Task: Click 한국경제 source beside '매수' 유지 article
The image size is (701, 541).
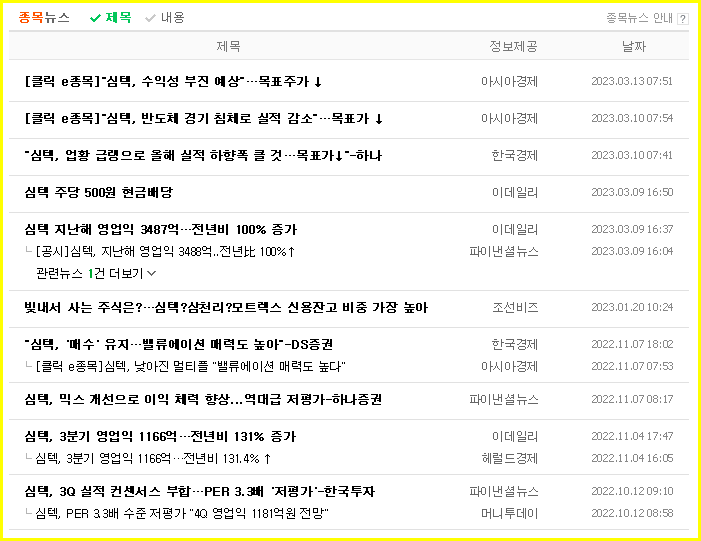Action: 515,345
